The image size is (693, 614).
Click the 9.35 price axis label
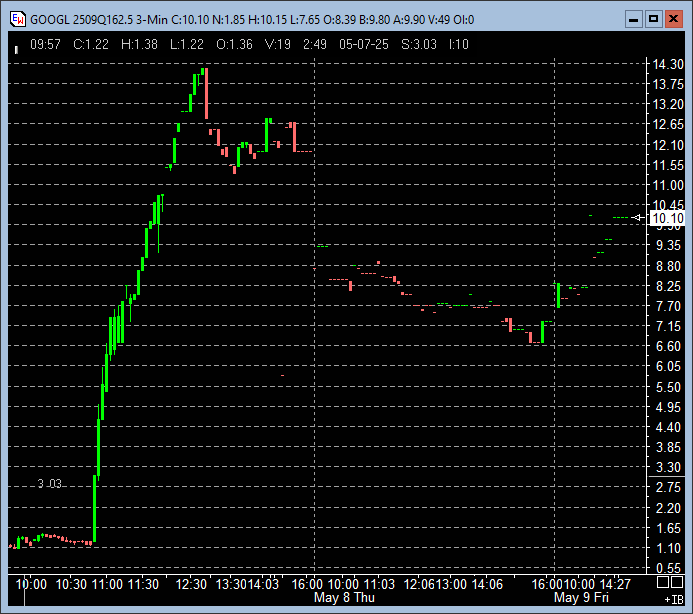(x=668, y=245)
